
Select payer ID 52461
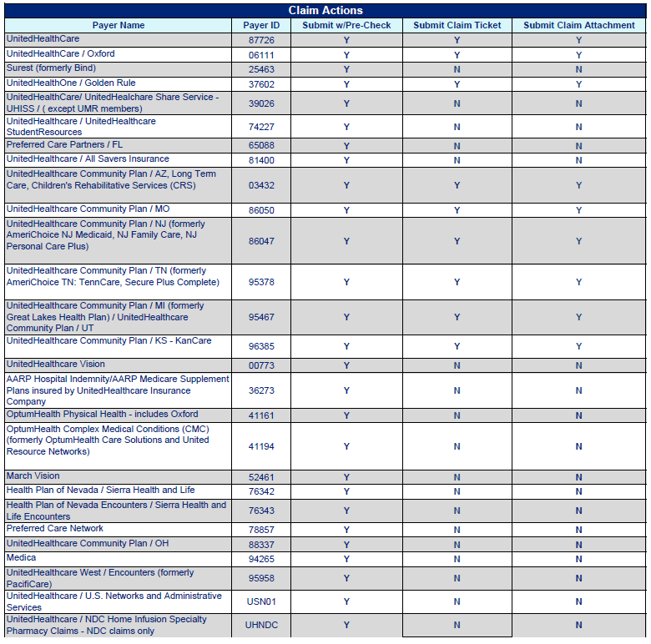[x=261, y=477]
